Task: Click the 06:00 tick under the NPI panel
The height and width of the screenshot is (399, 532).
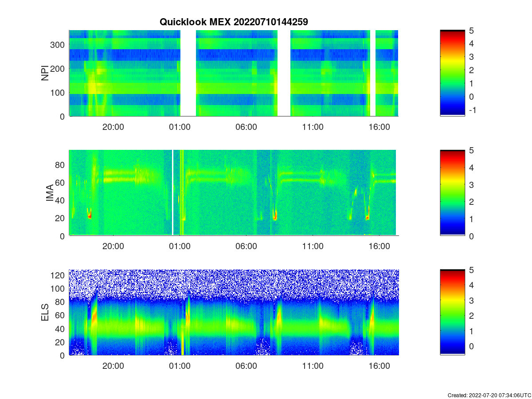Action: click(246, 127)
